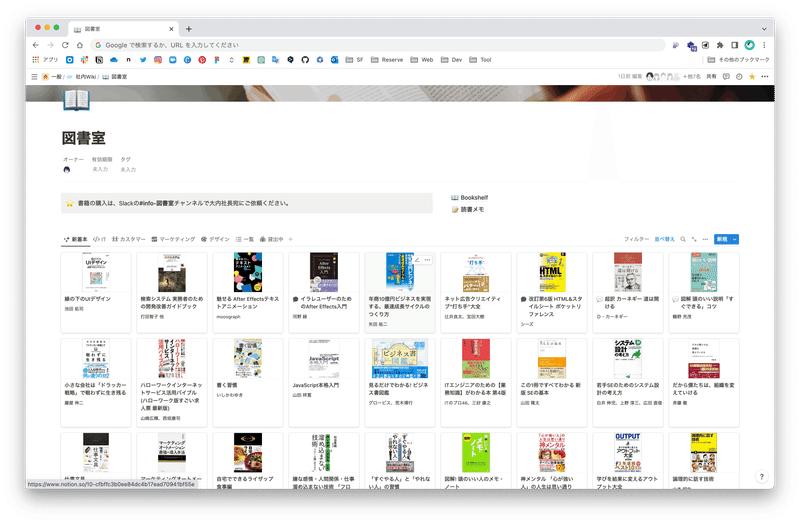Switch to the 新着本 view tab

click(x=76, y=239)
